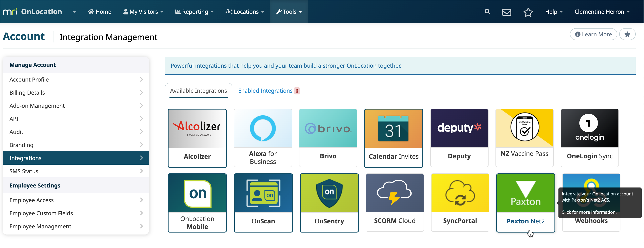The image size is (644, 248).
Task: Open the Alcolizer integration card
Action: click(197, 138)
